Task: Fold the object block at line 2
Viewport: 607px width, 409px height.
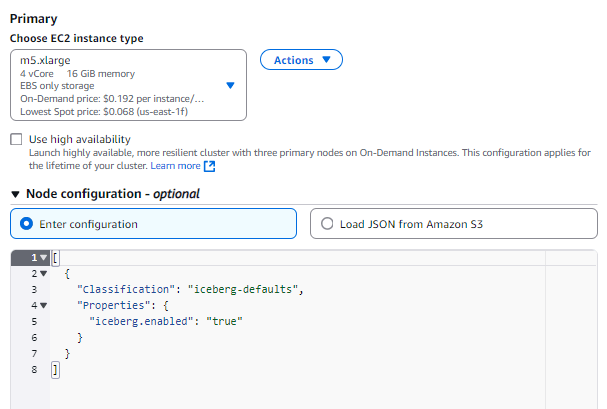Action: [45, 273]
